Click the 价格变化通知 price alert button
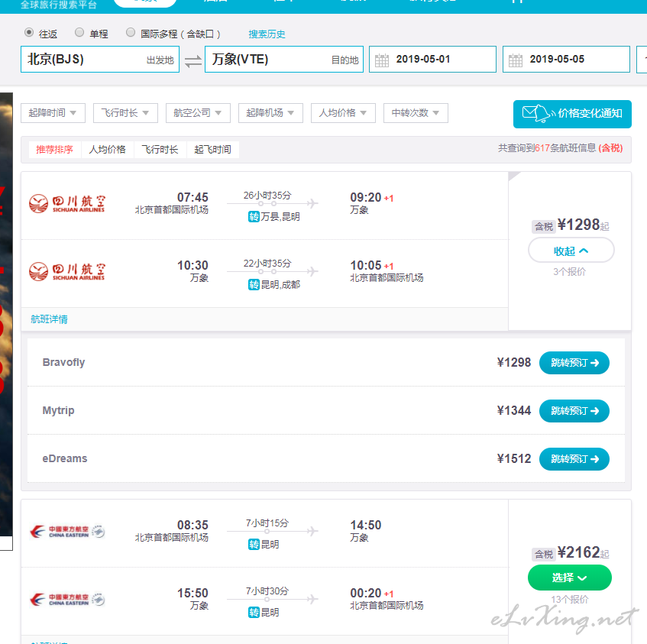Image resolution: width=647 pixels, height=644 pixels. coord(572,114)
